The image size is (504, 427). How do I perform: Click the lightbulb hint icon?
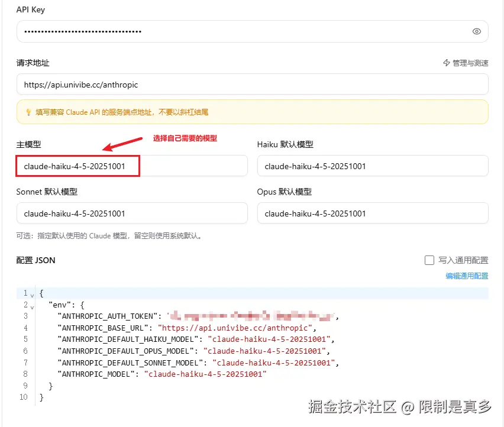[x=28, y=112]
